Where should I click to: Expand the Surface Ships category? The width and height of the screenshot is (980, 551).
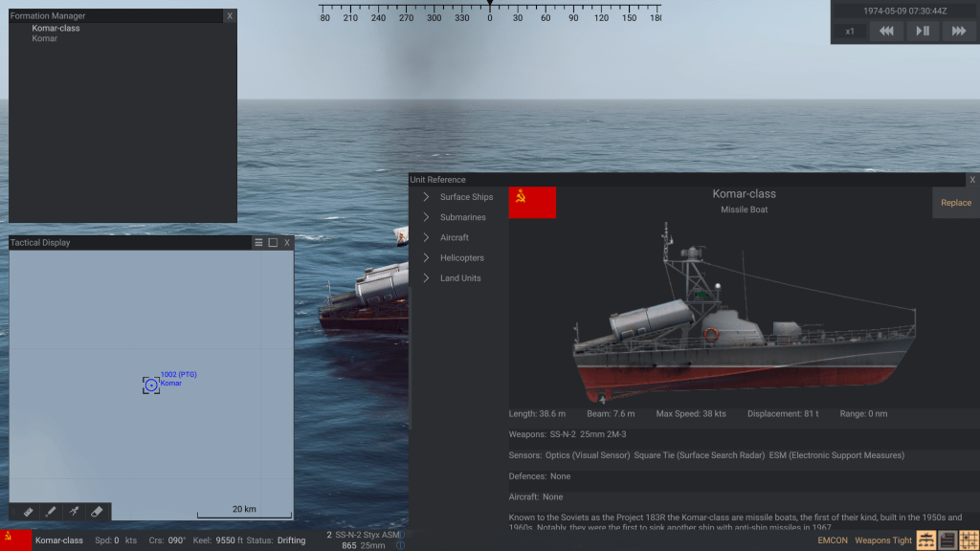[x=466, y=197]
